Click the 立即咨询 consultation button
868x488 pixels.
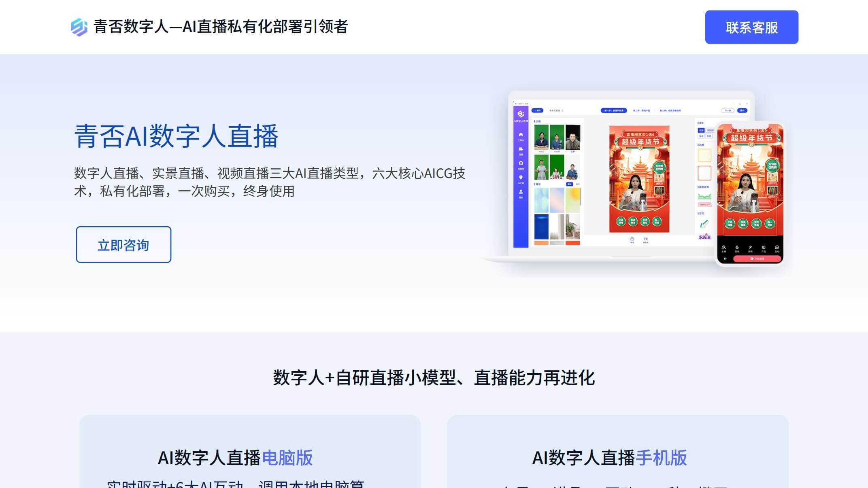pos(123,244)
